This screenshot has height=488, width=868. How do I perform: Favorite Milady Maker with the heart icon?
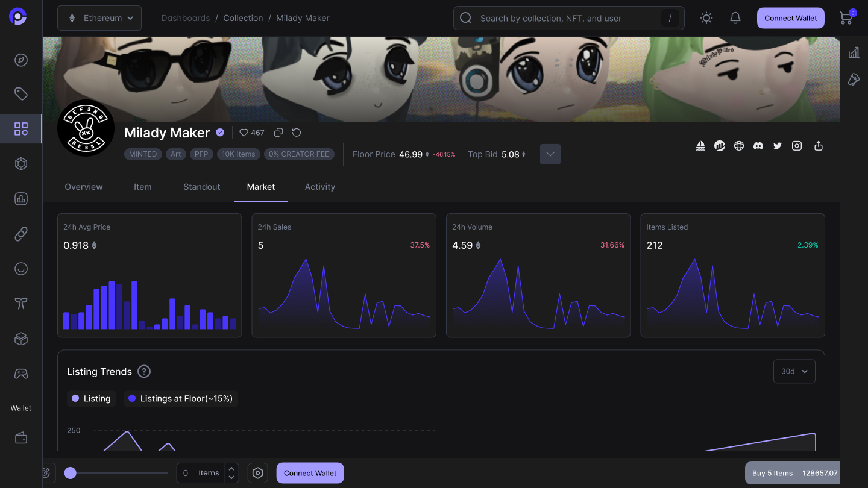(244, 133)
